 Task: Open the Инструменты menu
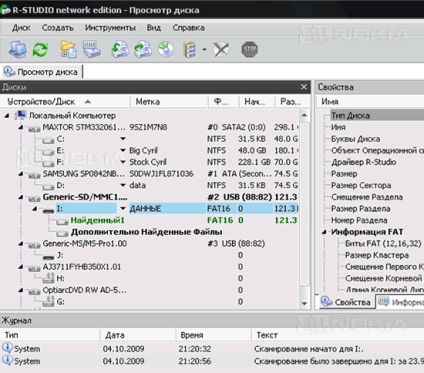(x=110, y=28)
